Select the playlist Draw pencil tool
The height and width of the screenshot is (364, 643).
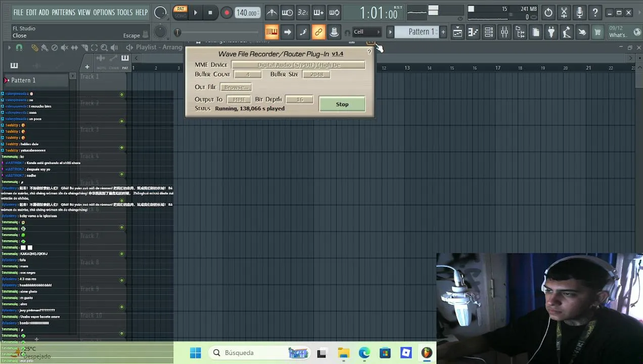point(34,48)
